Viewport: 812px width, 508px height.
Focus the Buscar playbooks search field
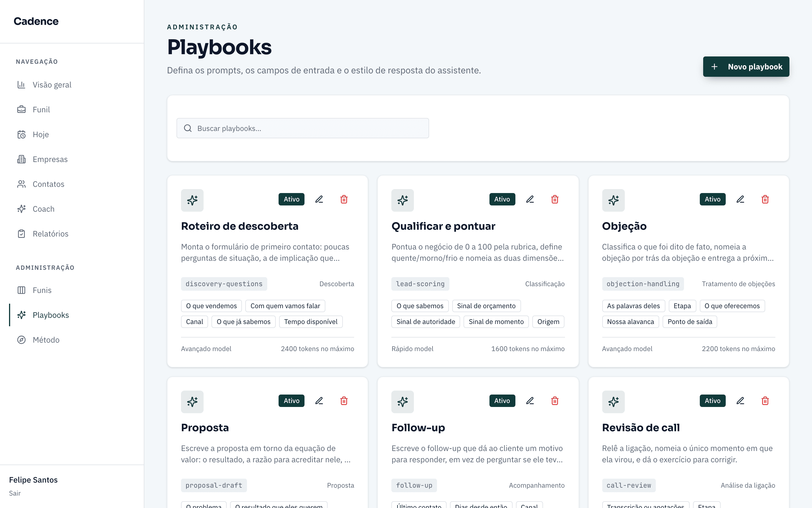(303, 128)
